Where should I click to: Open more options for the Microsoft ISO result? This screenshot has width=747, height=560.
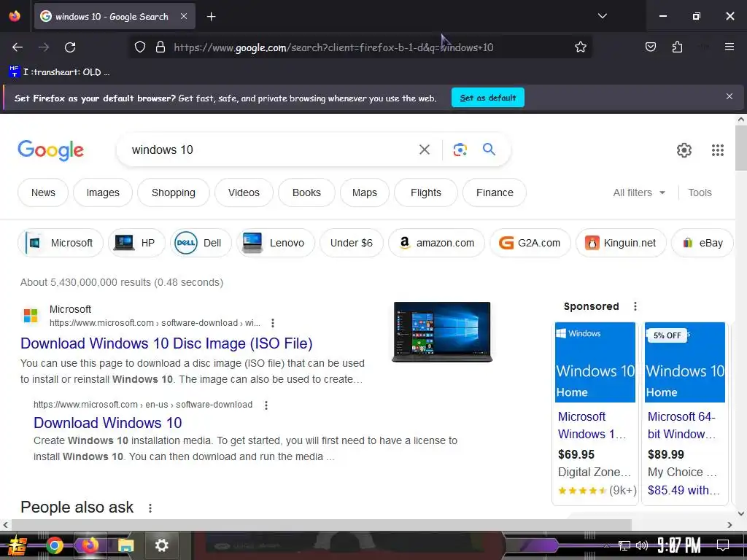coord(273,323)
